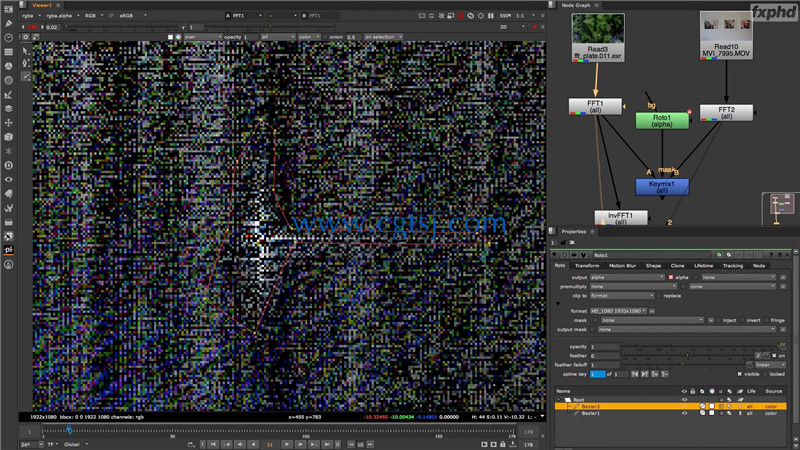The height and width of the screenshot is (450, 800).
Task: Select the Keymix1 node
Action: click(662, 187)
